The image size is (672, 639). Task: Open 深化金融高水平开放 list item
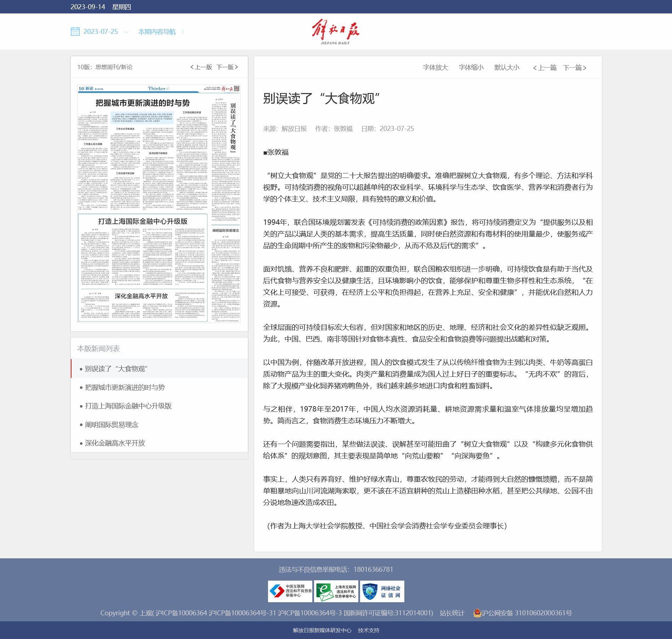pos(115,443)
